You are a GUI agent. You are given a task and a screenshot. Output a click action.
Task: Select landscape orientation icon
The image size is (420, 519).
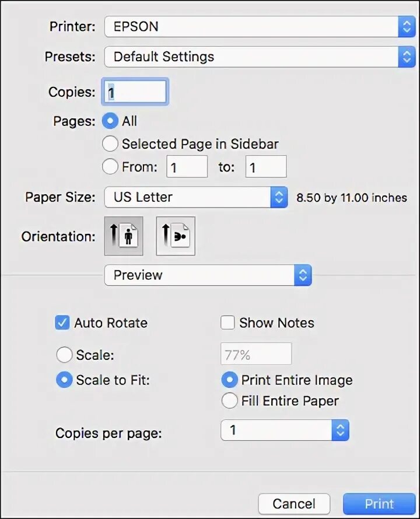[176, 236]
